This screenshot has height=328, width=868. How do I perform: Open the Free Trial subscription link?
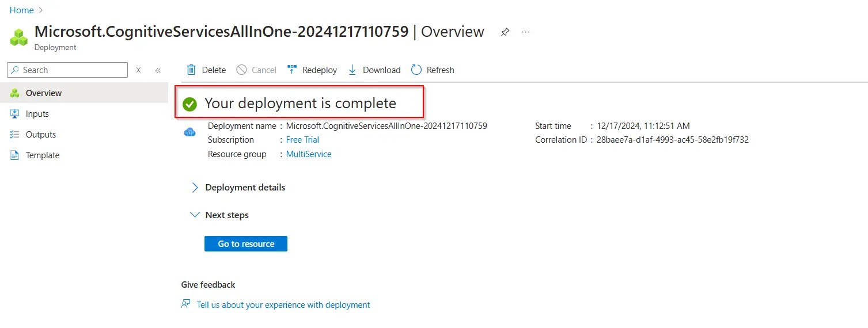(302, 140)
